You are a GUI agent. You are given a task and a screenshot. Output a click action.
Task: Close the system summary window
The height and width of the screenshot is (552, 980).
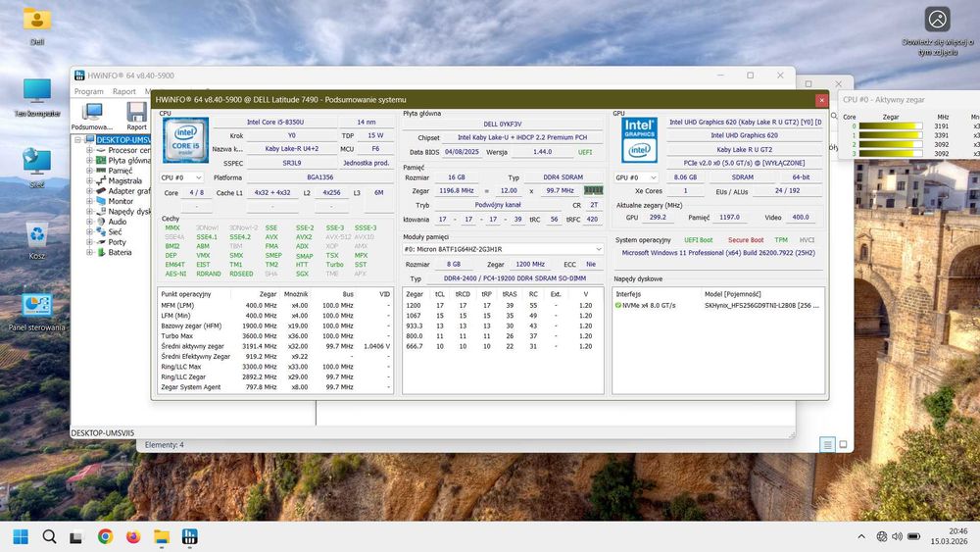pyautogui.click(x=821, y=100)
